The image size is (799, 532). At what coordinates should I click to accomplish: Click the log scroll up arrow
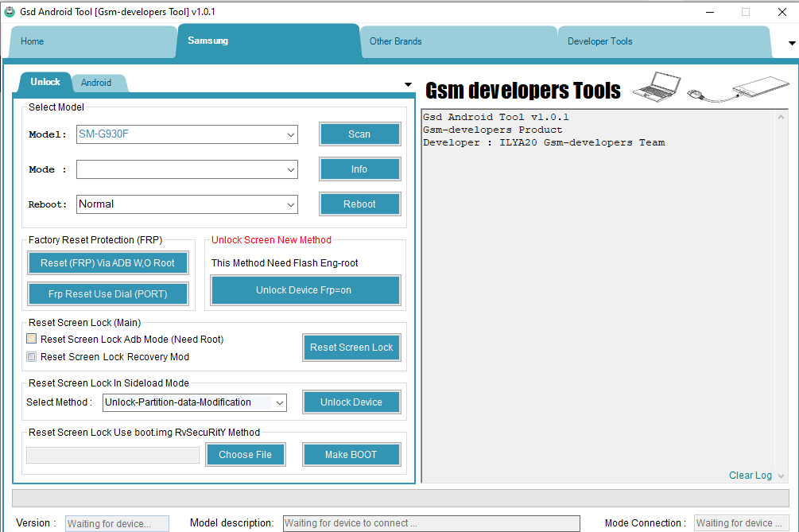pyautogui.click(x=782, y=117)
